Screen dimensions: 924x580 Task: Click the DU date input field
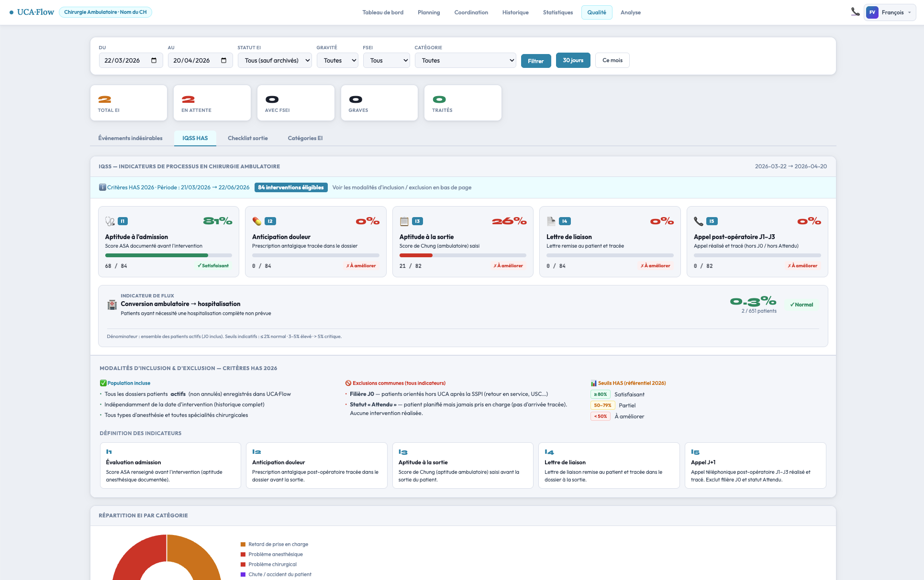(131, 60)
